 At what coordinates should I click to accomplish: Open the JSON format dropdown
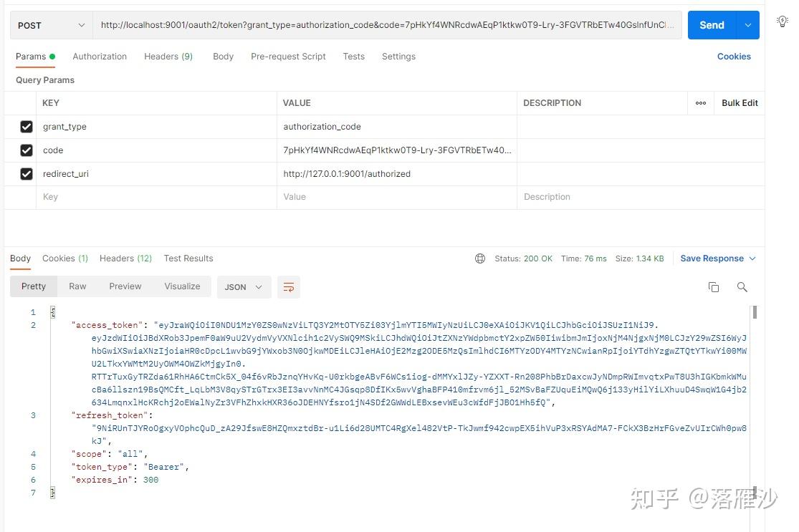coord(244,286)
